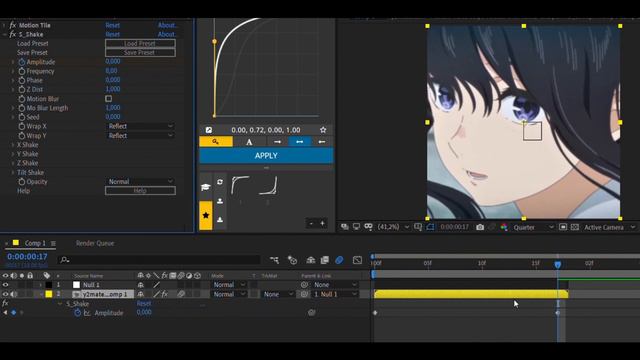Toggle mask and shape path visibility icon
Screen dimensions: 640x360
click(430, 227)
